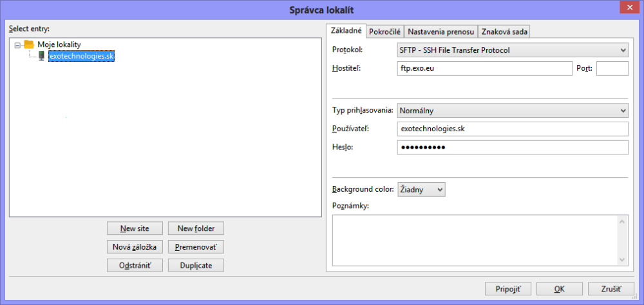Click the Odstrániť button
The width and height of the screenshot is (644, 305).
[135, 265]
